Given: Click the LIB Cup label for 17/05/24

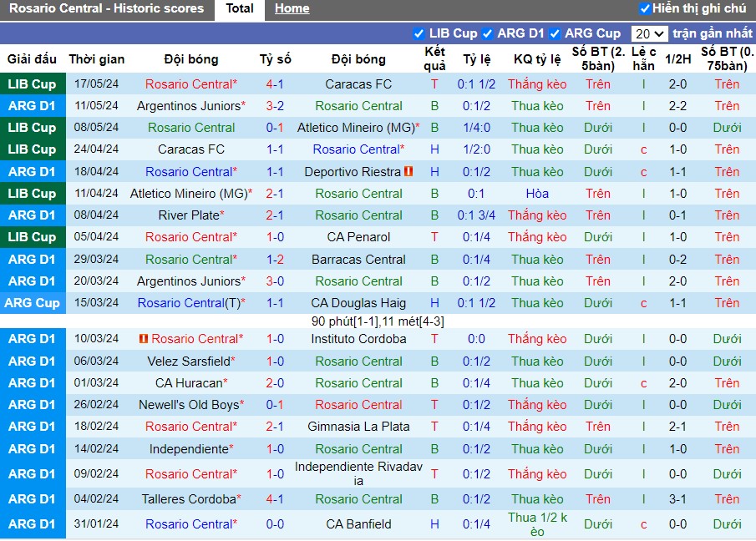Looking at the screenshot, I should (x=33, y=84).
